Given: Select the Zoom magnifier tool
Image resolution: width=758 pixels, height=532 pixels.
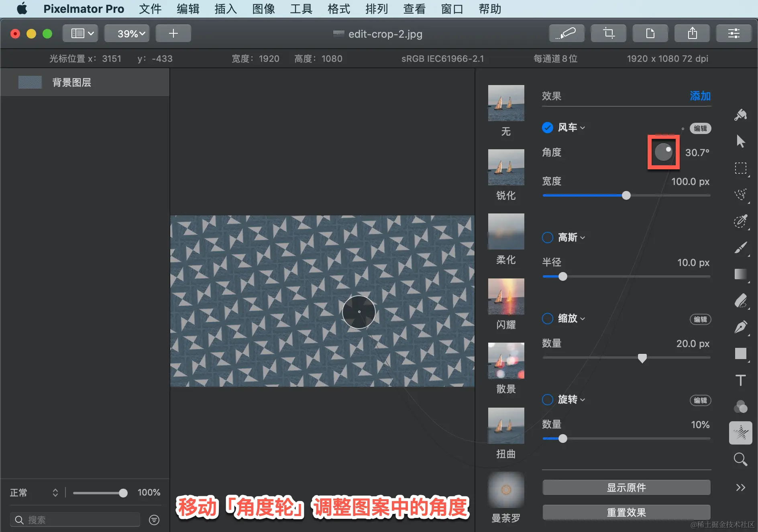Looking at the screenshot, I should (740, 459).
